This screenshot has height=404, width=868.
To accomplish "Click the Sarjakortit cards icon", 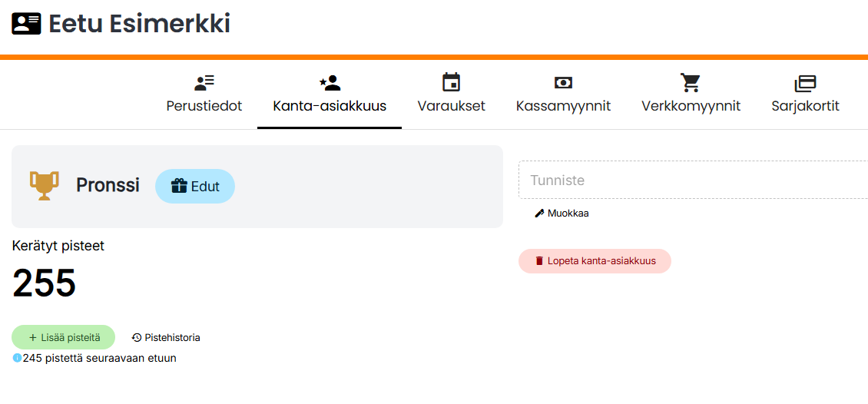I will (x=805, y=82).
